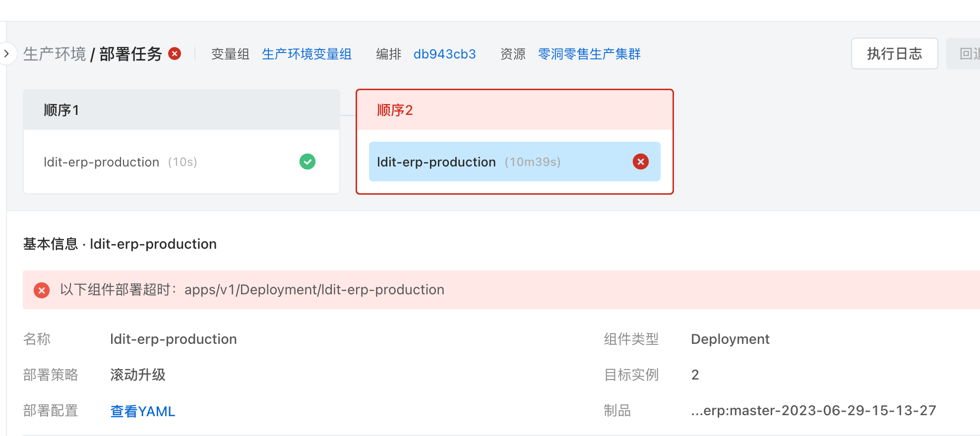Open orchestration link db943cb3

pos(444,54)
